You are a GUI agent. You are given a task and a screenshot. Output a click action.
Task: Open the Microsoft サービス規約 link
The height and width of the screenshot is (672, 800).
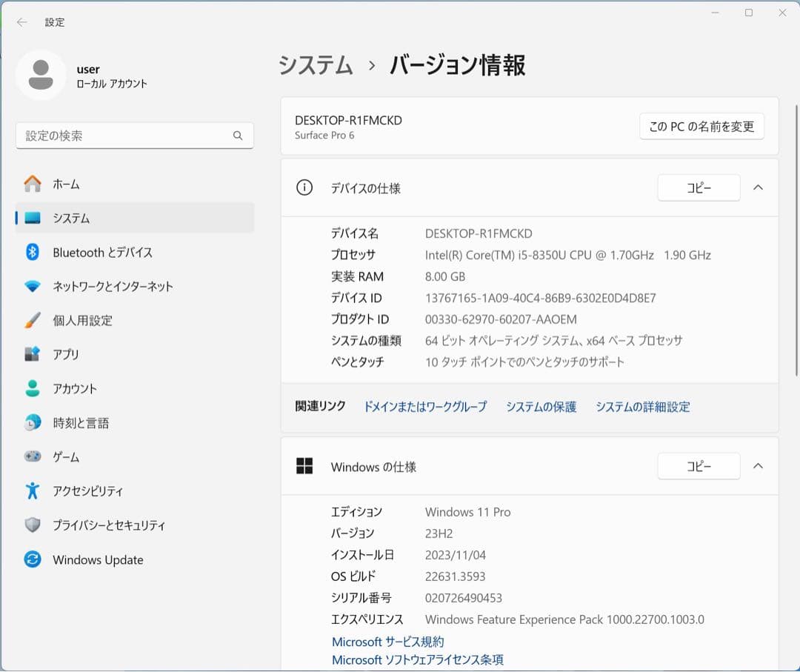(x=388, y=642)
